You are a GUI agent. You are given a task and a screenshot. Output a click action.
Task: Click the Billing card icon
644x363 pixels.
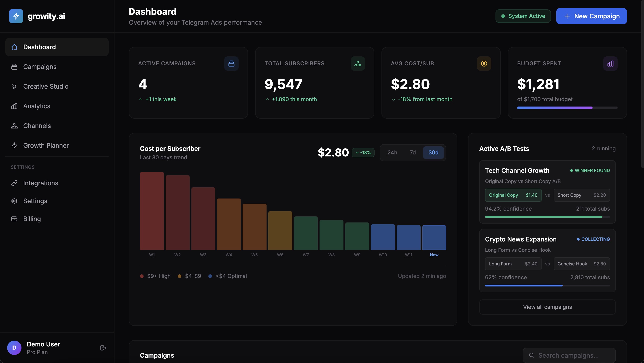point(14,219)
